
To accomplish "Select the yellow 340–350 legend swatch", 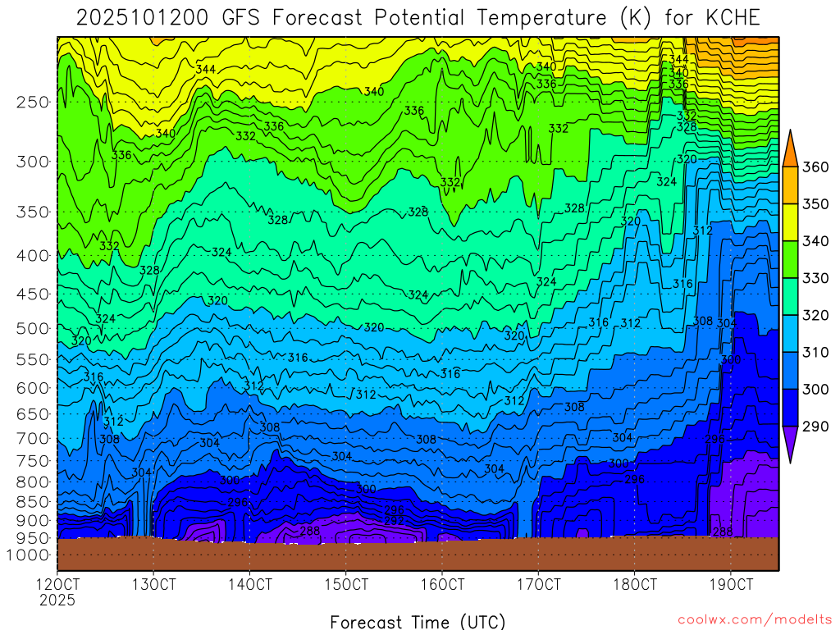I will tap(790, 222).
